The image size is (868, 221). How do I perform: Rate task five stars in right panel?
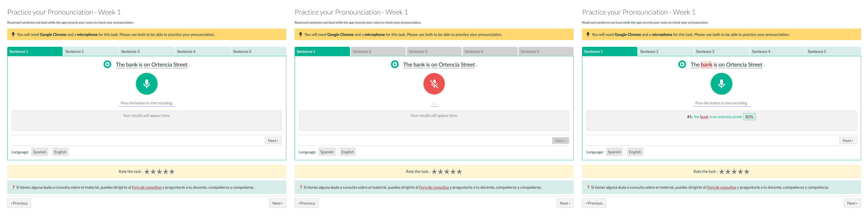pyautogui.click(x=747, y=171)
